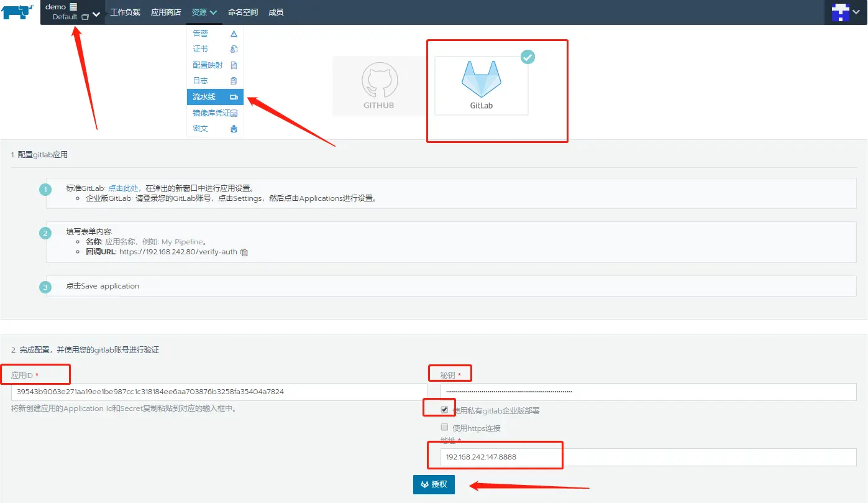The width and height of the screenshot is (868, 503).
Task: Click the Rancher cow logo
Action: pos(17,12)
